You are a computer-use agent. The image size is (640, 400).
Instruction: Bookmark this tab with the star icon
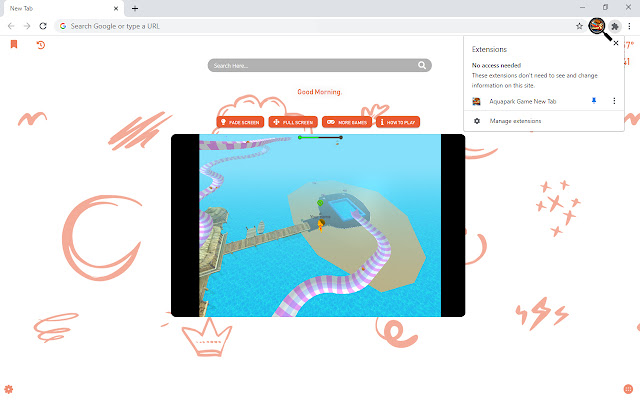579,26
